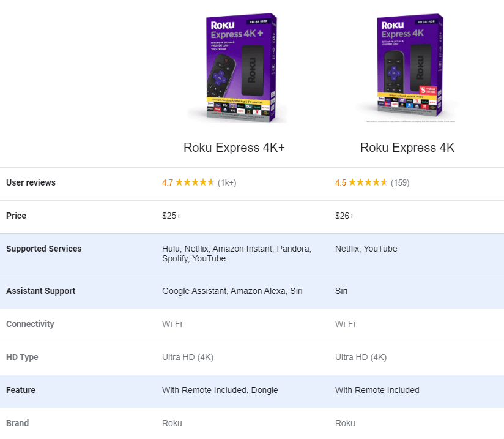504x439 pixels.
Task: Click the Feature row label
Action: (21, 390)
